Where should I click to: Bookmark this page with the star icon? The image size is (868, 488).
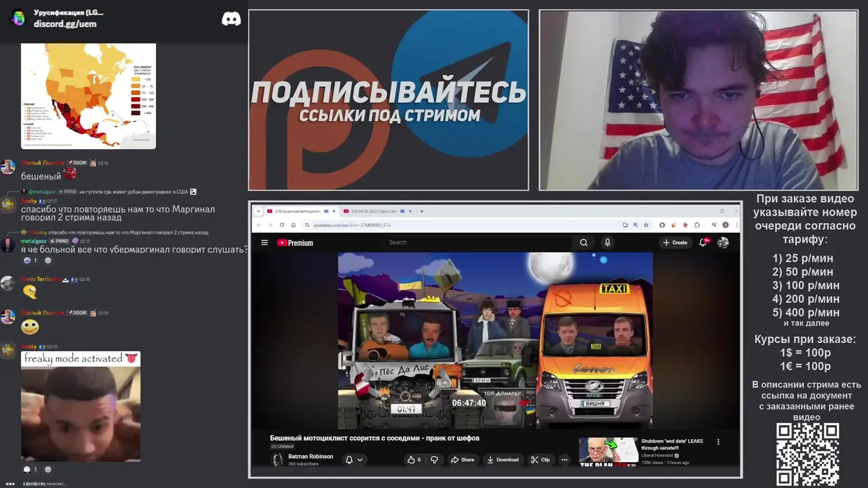pyautogui.click(x=645, y=225)
